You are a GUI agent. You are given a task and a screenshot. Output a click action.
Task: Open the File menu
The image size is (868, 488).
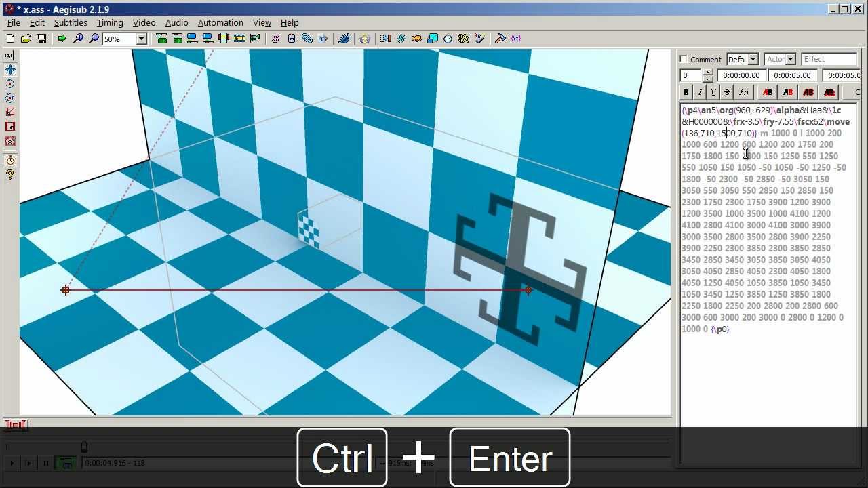pos(14,22)
